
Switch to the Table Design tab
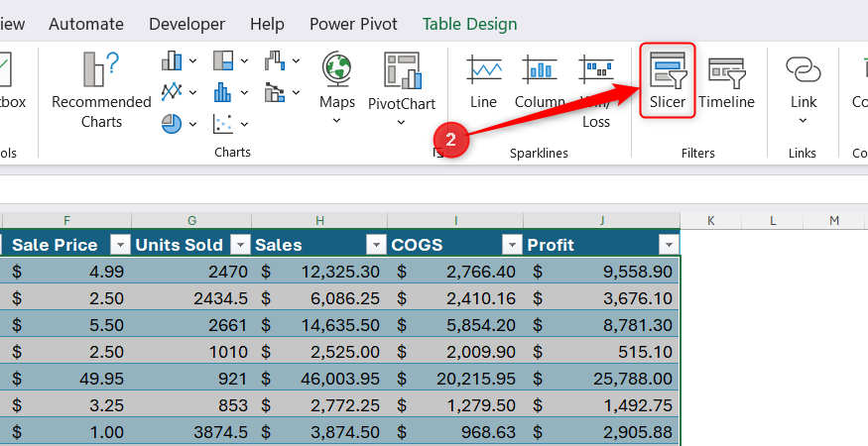point(470,24)
